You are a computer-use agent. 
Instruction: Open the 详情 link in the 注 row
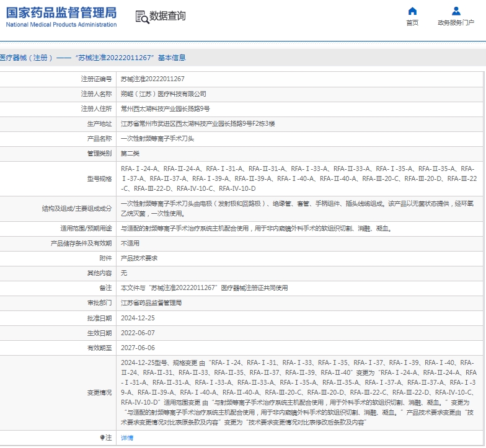127,437
